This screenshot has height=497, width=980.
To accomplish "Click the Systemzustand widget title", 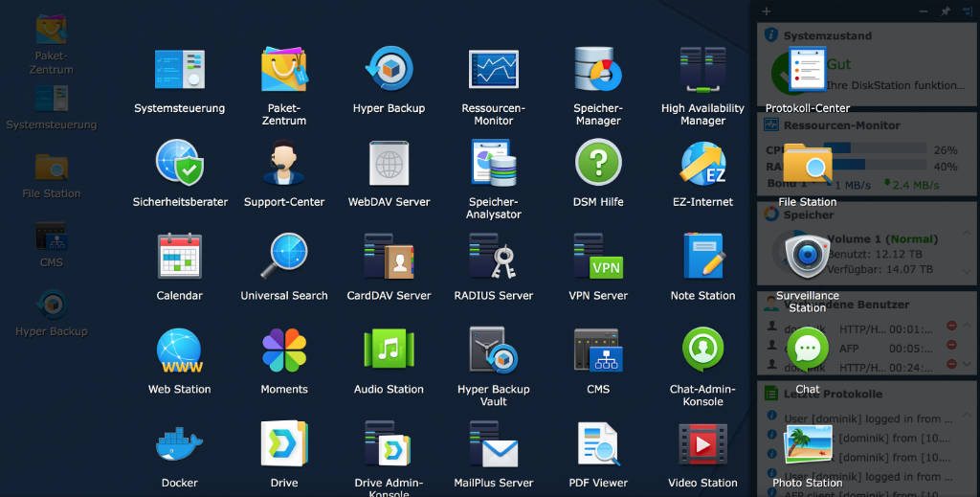I will 828,35.
